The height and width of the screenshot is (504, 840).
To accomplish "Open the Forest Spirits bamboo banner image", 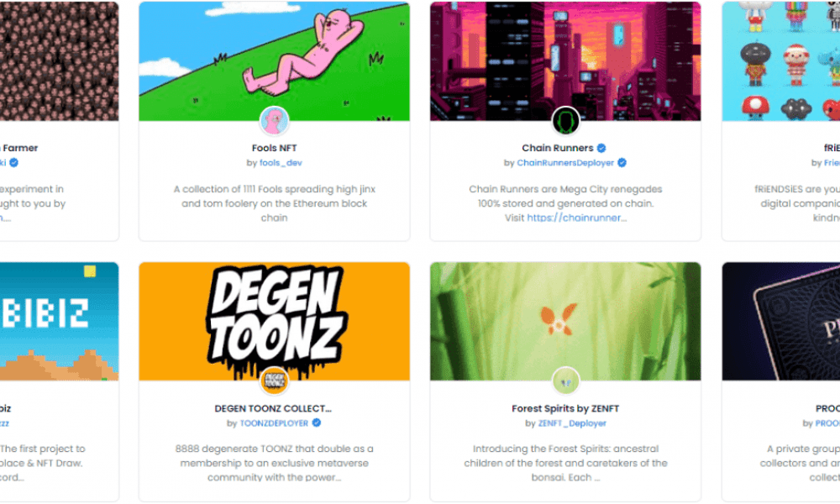I will pos(565,322).
